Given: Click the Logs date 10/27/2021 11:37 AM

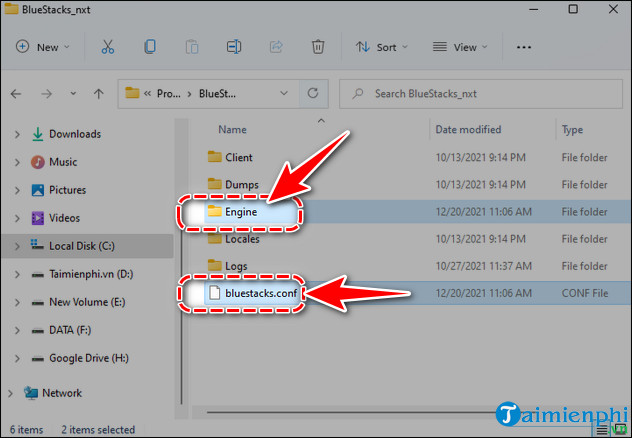Looking at the screenshot, I should 484,266.
